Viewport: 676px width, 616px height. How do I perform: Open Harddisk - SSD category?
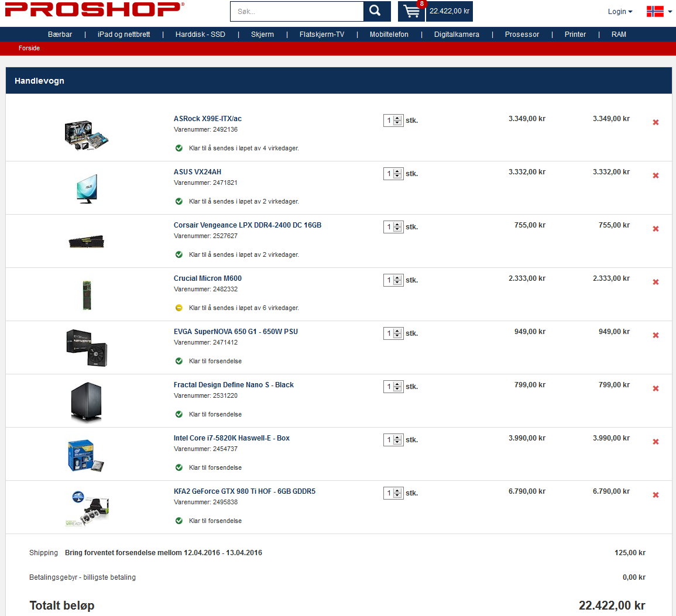200,34
